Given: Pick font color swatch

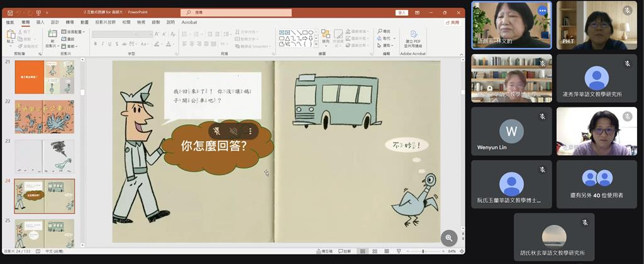Looking at the screenshot, I should (x=169, y=43).
